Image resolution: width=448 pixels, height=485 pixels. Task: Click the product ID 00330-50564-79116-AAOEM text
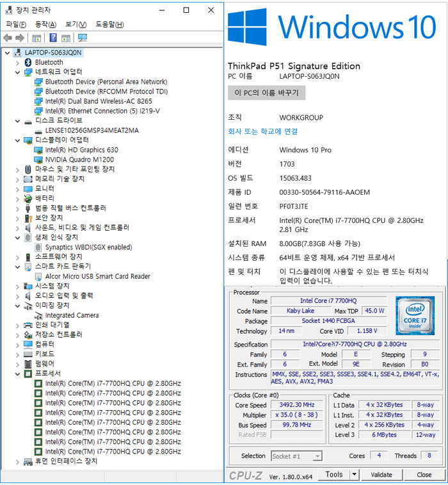tap(324, 192)
